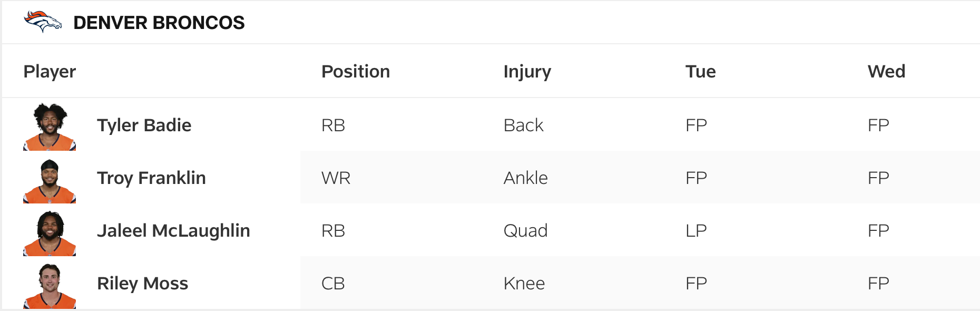Open Riley Moss's headshot photo
980x311 pixels.
coord(50,286)
